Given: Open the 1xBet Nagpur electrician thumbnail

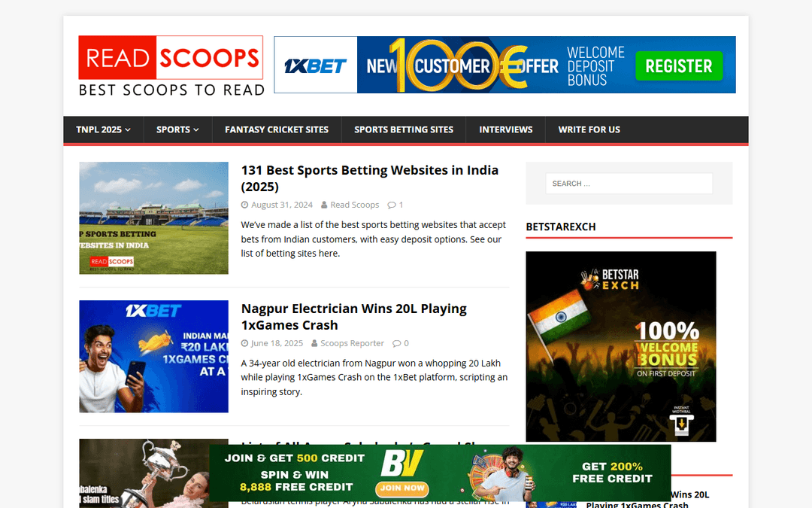Looking at the screenshot, I should click(x=154, y=357).
